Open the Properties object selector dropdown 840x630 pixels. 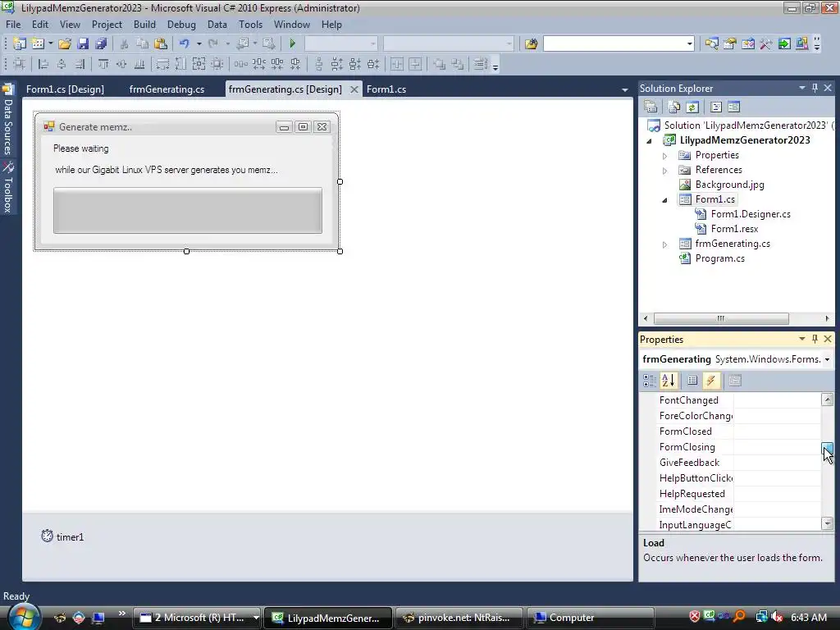pyautogui.click(x=827, y=359)
